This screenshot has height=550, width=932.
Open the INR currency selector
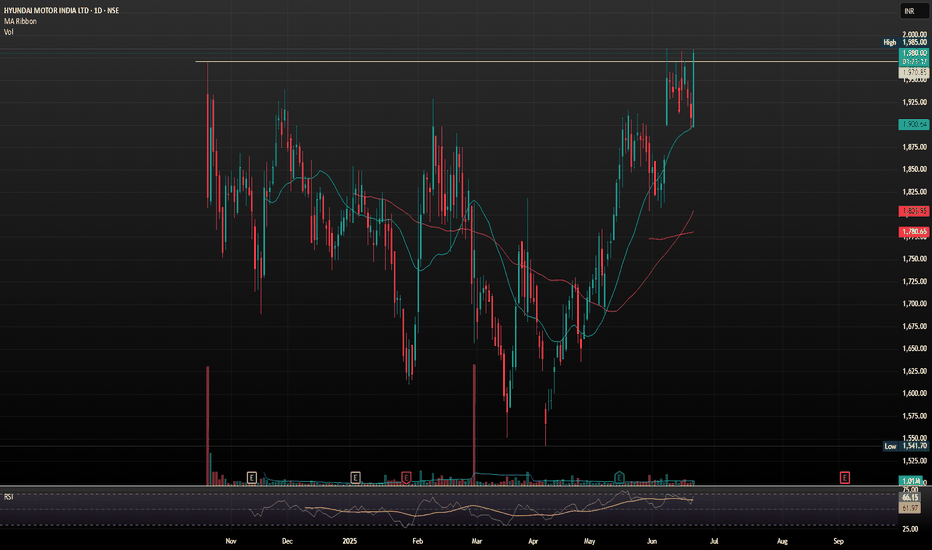pos(913,11)
